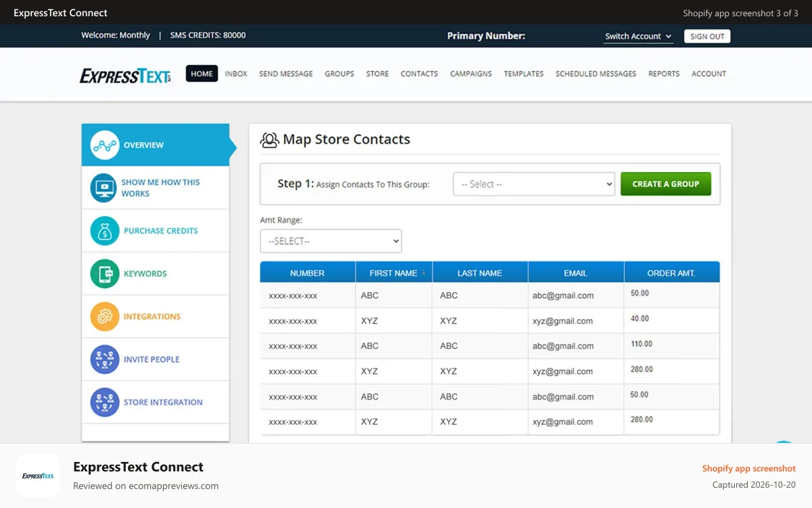Select PURCHASE CREDITS sidebar link
This screenshot has height=508, width=812.
coord(160,231)
